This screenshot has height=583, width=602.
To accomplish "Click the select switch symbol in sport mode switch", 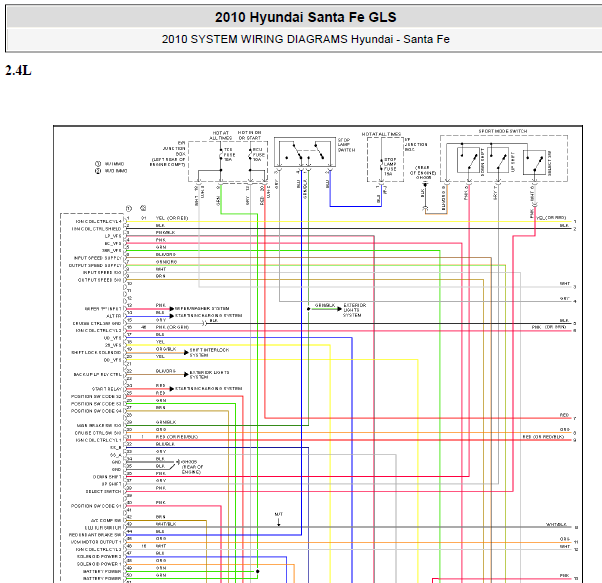I will 535,162.
